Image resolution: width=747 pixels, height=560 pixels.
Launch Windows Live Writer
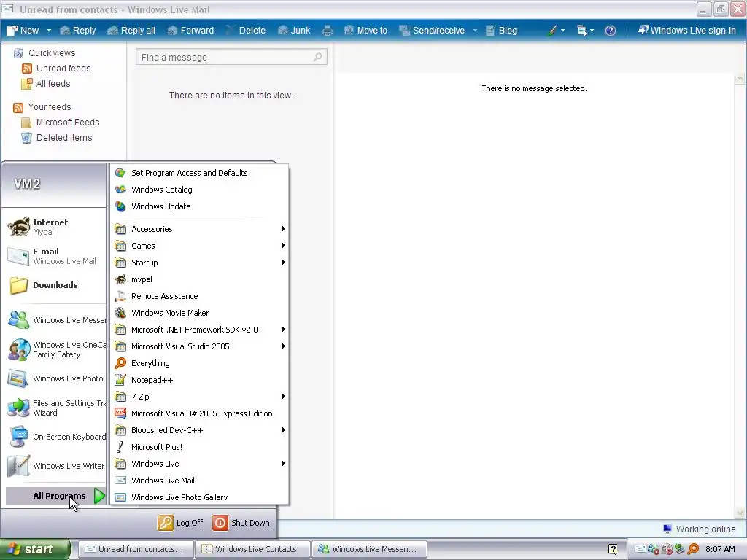click(x=55, y=466)
